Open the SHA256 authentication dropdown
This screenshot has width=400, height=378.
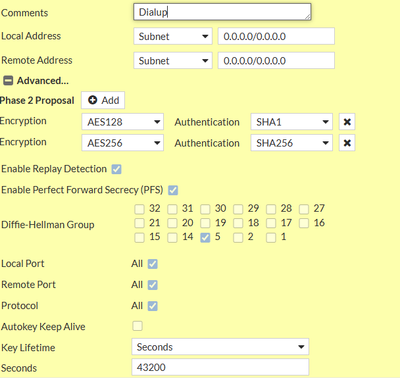[292, 143]
